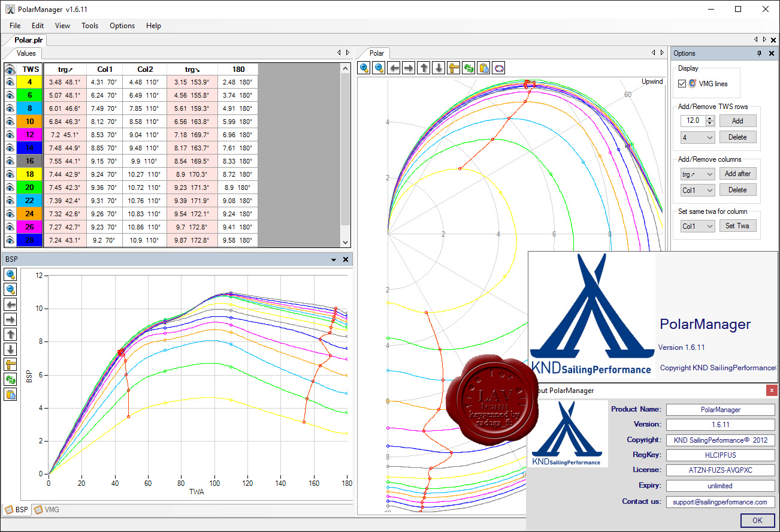This screenshot has width=780, height=532.
Task: Open column dropdown next to Add after
Action: pos(698,174)
